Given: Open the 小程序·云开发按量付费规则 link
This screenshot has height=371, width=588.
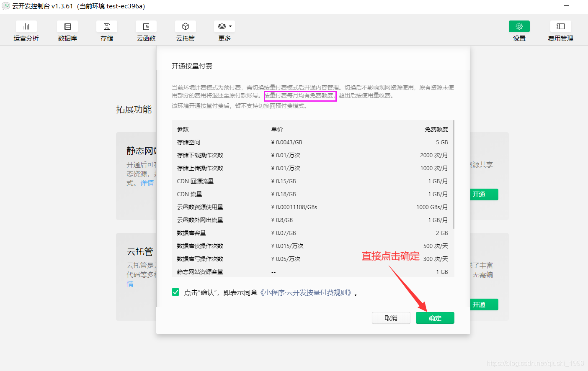Looking at the screenshot, I should point(307,292).
